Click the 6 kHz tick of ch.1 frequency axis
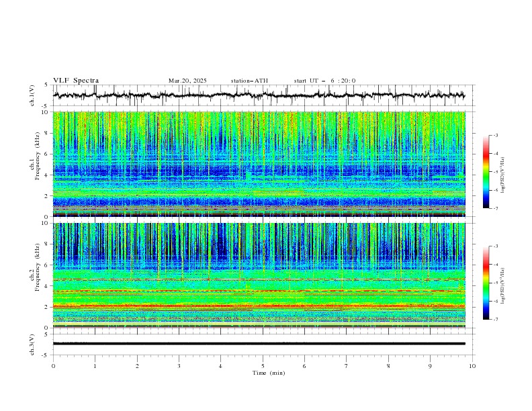 48,154
